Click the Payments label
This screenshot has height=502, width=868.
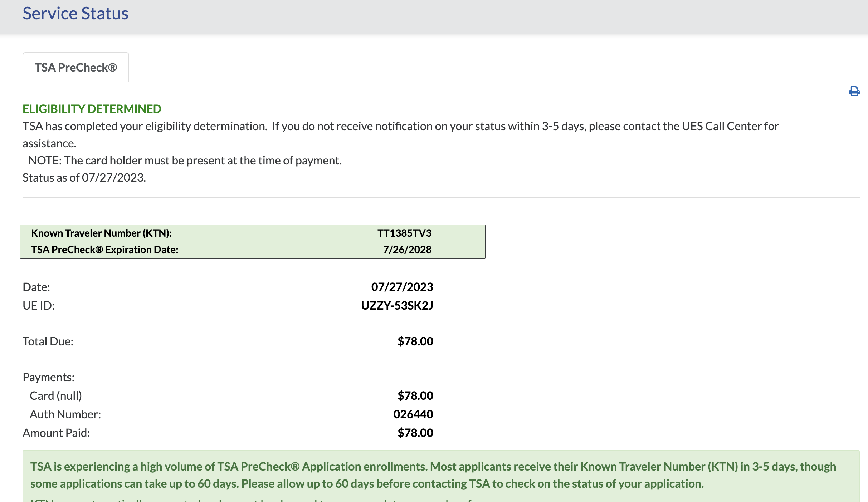point(48,377)
